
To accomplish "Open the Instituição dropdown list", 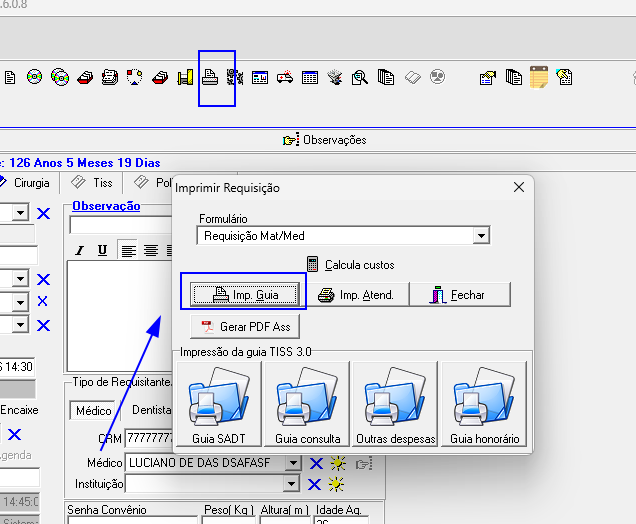I will [291, 484].
